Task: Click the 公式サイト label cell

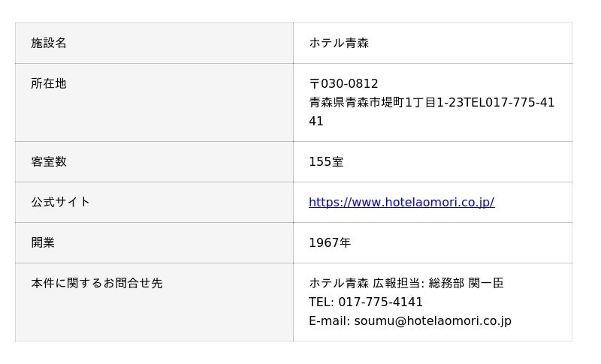Action: (154, 203)
